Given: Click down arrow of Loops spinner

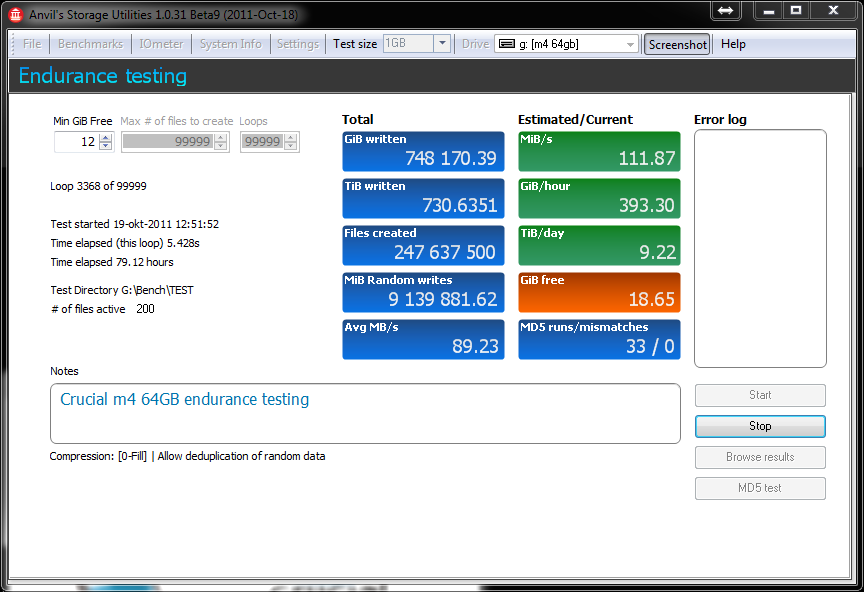Looking at the screenshot, I should click(x=290, y=146).
